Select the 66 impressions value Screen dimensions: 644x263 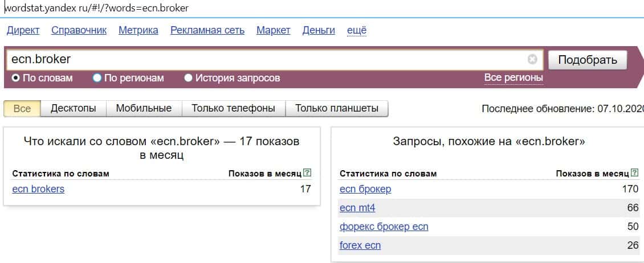[633, 208]
